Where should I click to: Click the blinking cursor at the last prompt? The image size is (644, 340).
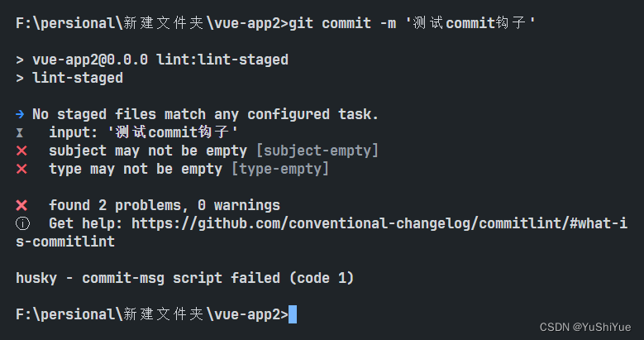[x=293, y=314]
